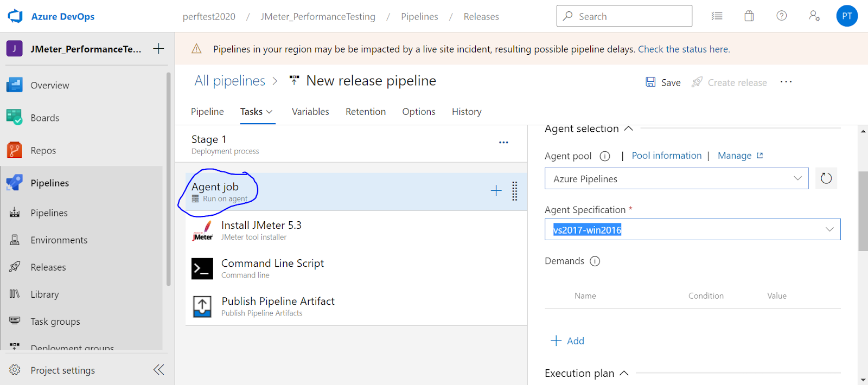Click the Library books sidebar icon
Viewport: 868px width, 385px height.
point(15,294)
